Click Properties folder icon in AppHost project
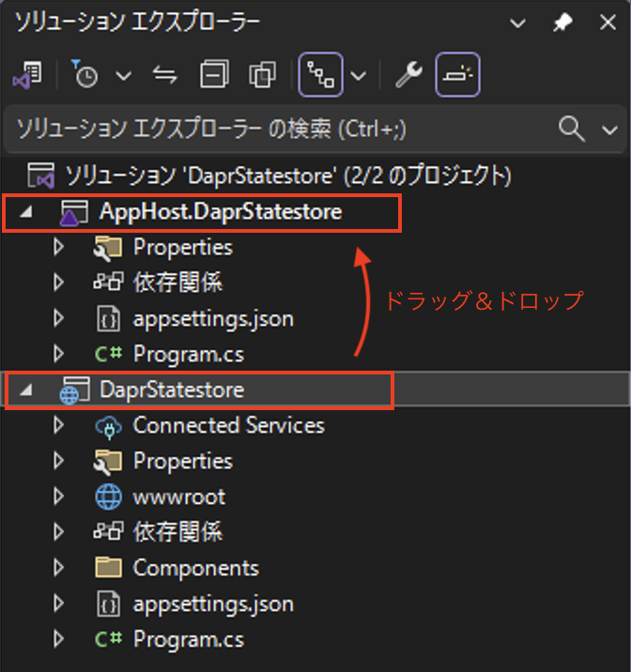This screenshot has height=672, width=631. point(108,248)
